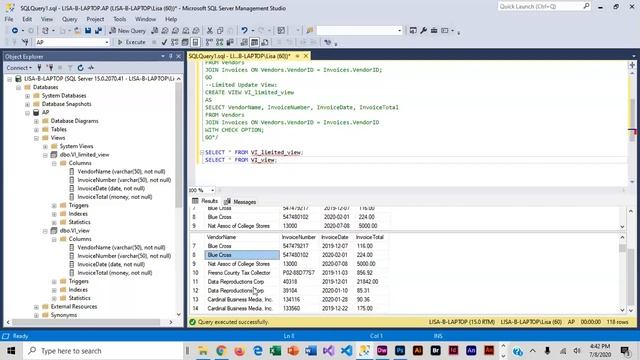Click the InvoiceTotal column header in lower grid

(369, 237)
